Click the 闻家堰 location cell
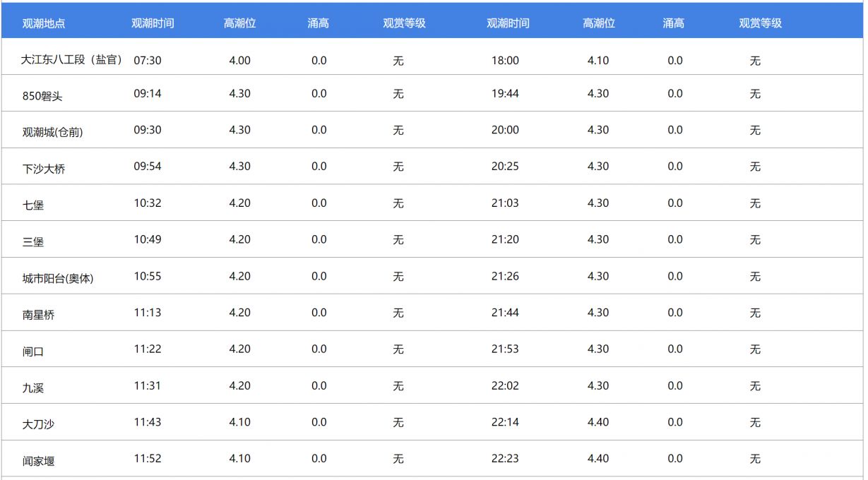 38,462
